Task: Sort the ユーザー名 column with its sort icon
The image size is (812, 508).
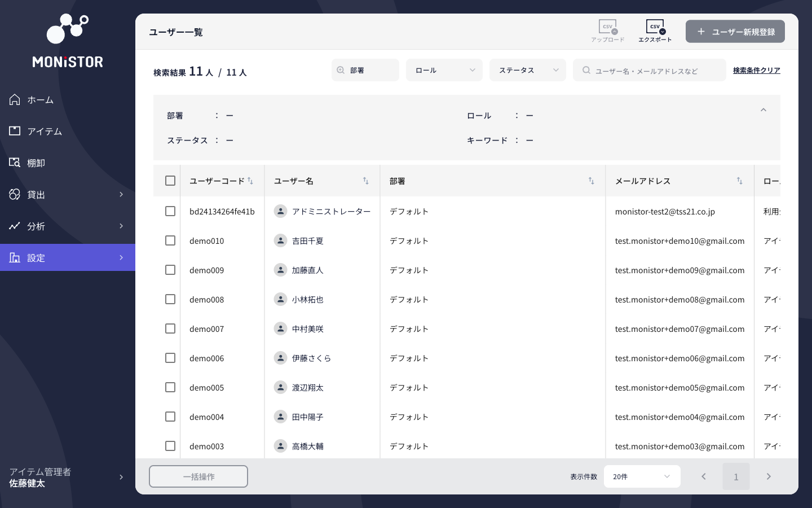Action: coord(365,181)
